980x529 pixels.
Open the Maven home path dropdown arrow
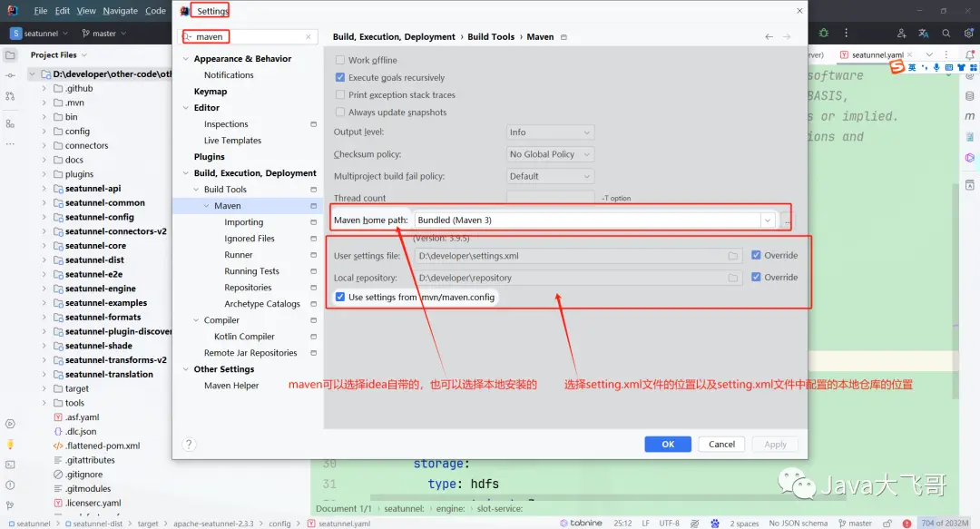pos(767,220)
